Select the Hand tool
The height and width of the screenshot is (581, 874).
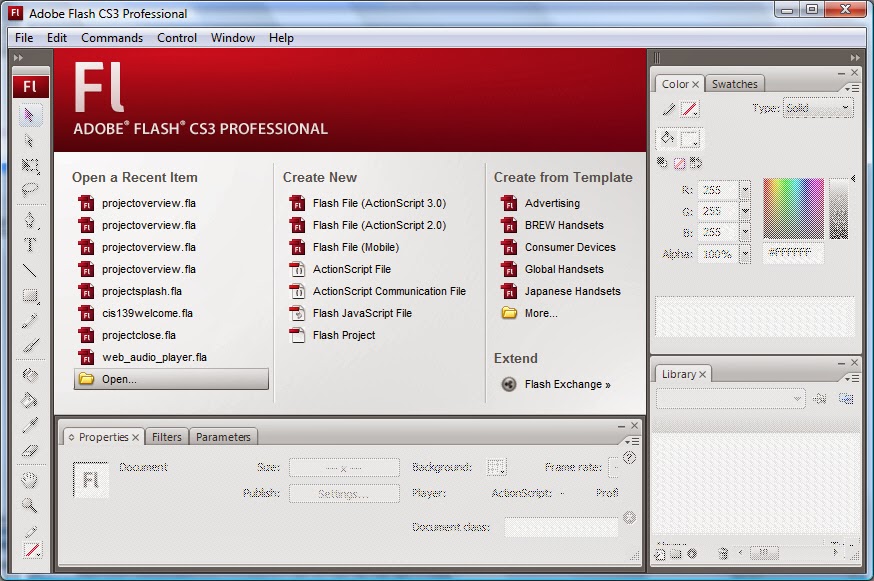(x=30, y=480)
